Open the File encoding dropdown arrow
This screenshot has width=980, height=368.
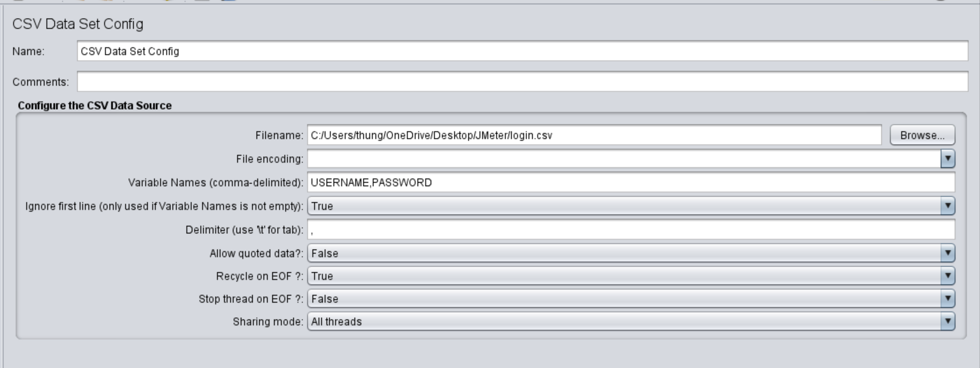pos(947,159)
